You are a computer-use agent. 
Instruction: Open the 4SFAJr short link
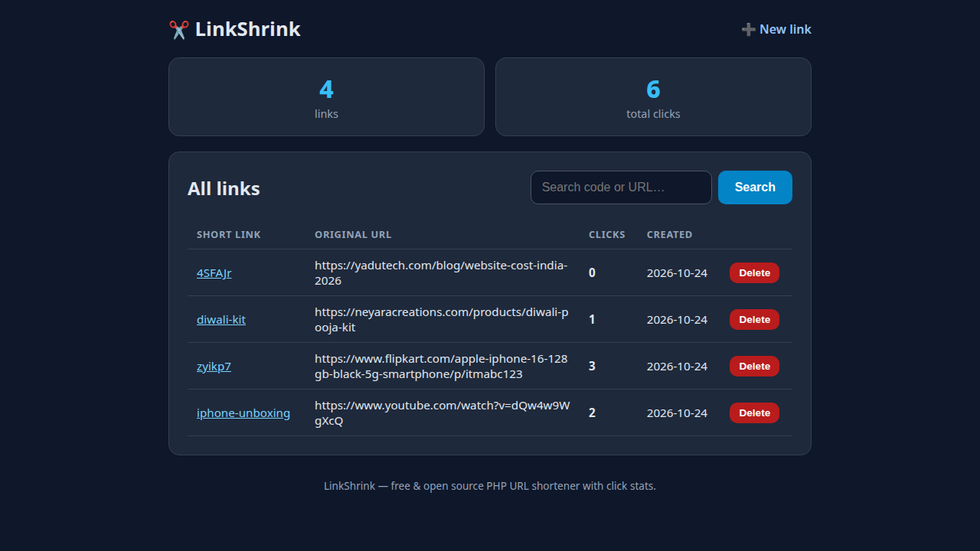[x=214, y=273]
